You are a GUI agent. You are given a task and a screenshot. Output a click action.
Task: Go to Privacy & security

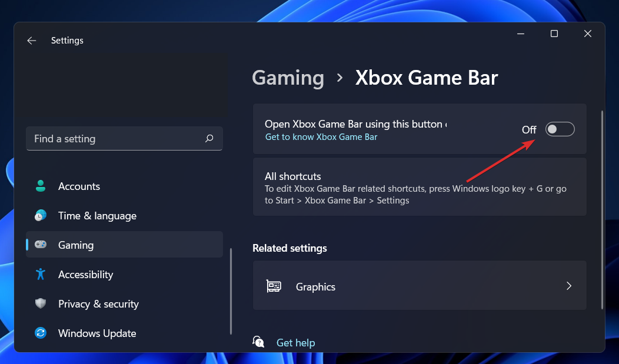pos(124,303)
